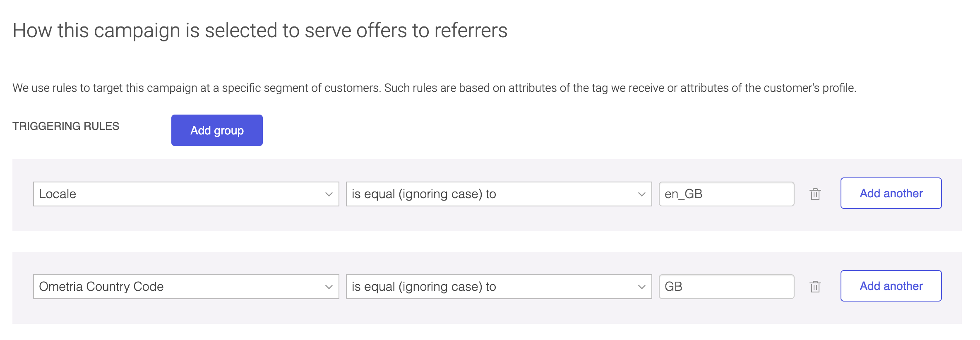Delete the Locale rule with trash icon
This screenshot has width=980, height=340.
click(815, 194)
